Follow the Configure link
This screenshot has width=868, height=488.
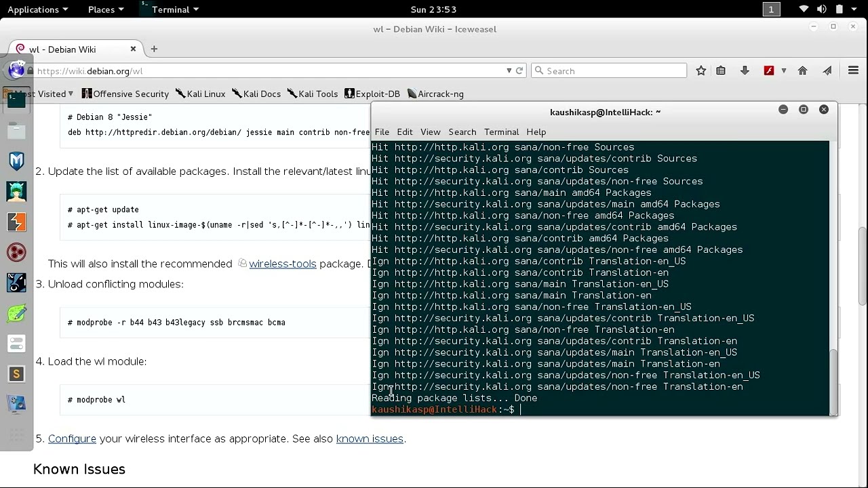point(72,439)
